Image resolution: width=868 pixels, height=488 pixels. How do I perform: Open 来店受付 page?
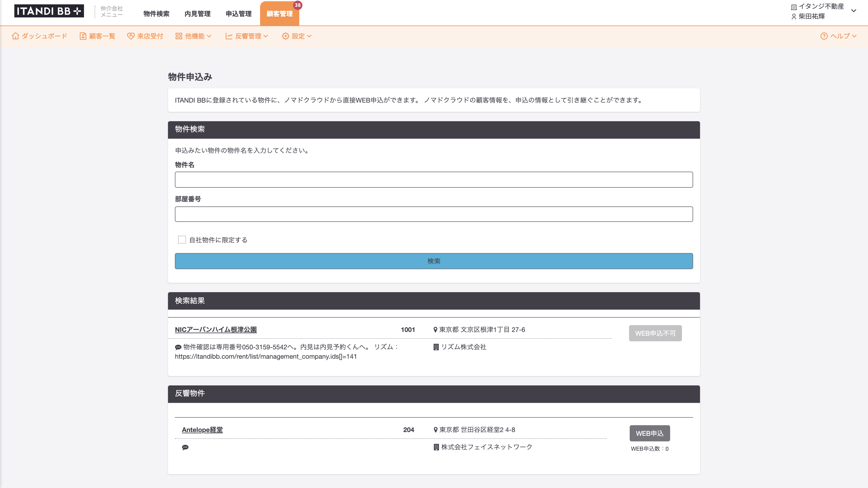coord(145,36)
